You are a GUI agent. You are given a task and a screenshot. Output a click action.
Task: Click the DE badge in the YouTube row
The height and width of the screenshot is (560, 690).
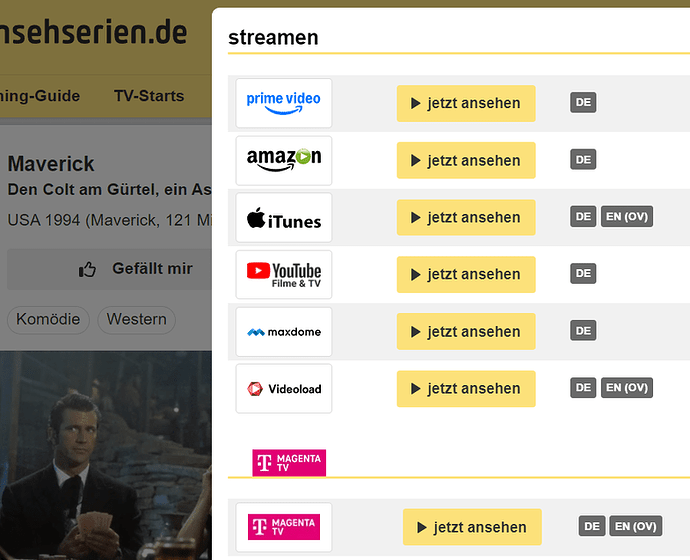[x=583, y=273]
